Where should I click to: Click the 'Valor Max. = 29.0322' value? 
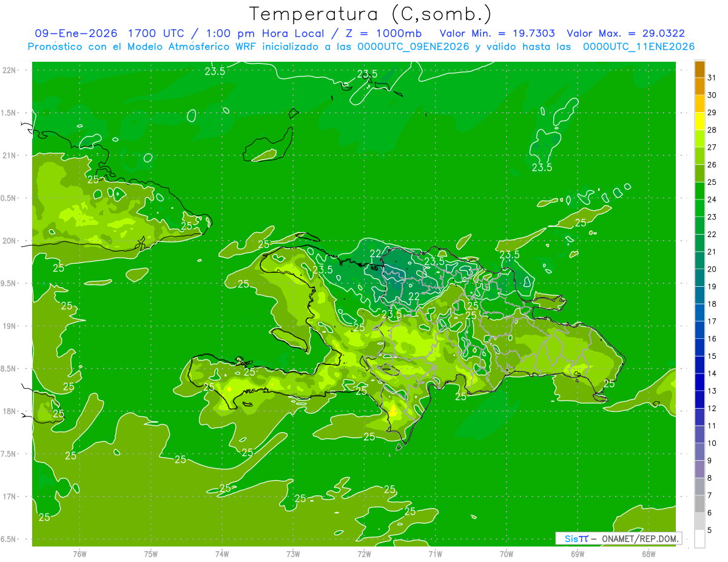[625, 33]
